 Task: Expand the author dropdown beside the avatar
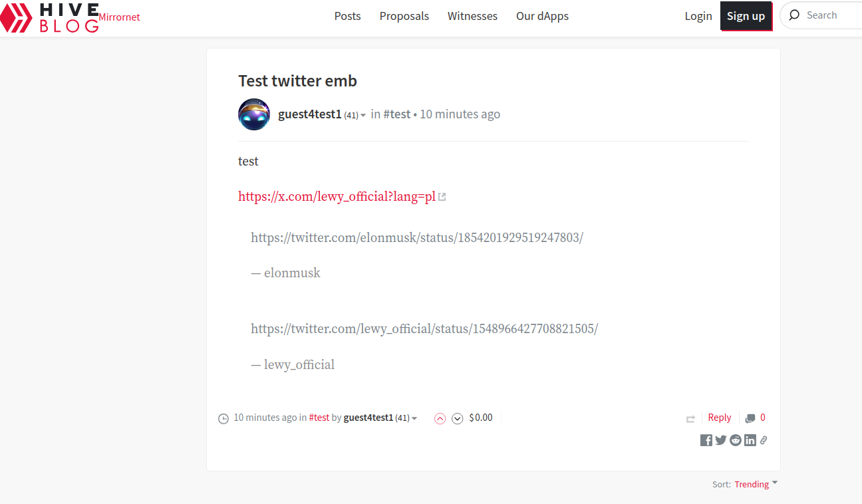point(363,116)
